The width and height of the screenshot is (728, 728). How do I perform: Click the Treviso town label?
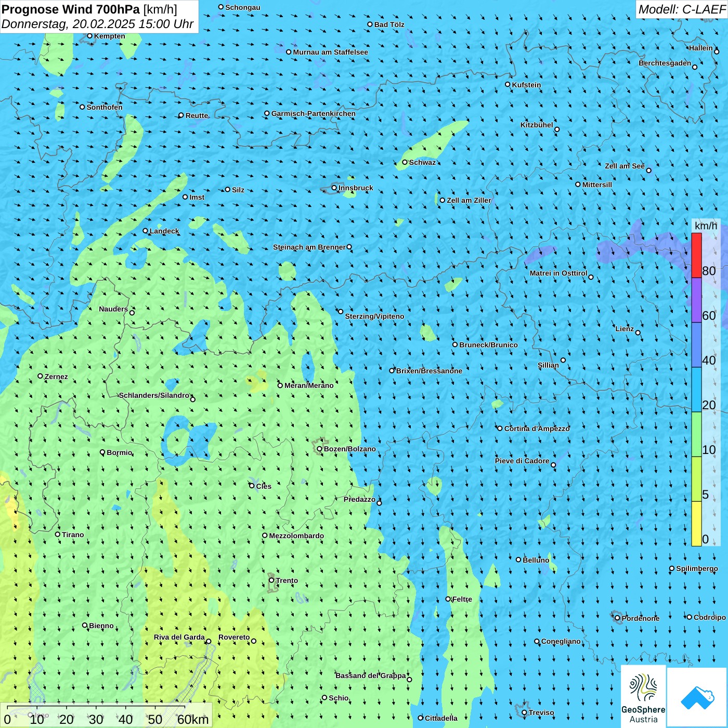tap(541, 712)
